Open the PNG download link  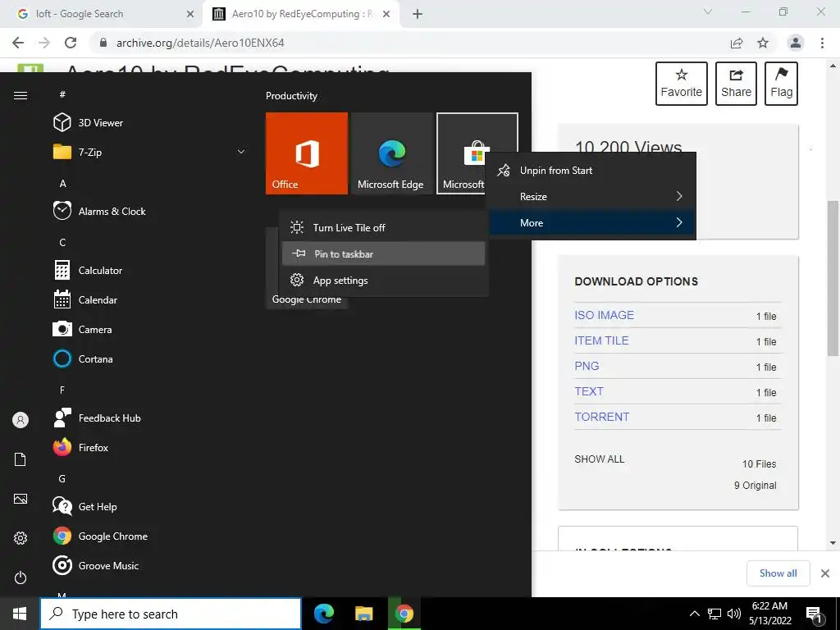[587, 366]
